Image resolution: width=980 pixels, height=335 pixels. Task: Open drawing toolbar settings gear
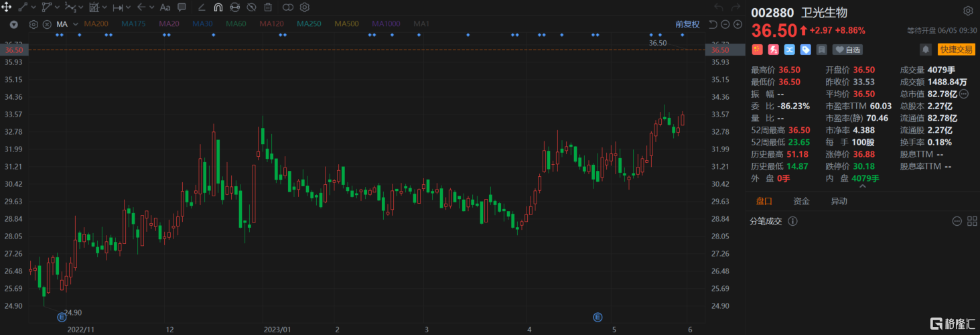[305, 7]
